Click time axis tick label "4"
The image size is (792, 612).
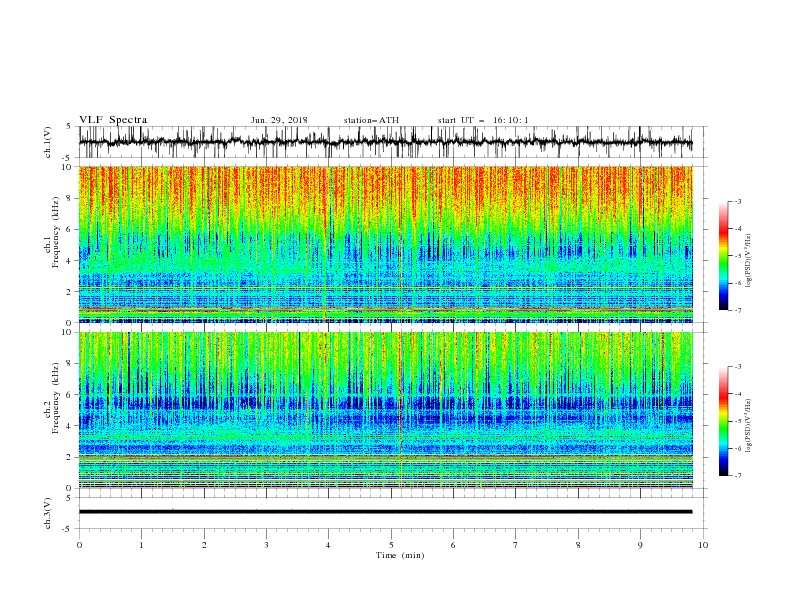coord(328,545)
